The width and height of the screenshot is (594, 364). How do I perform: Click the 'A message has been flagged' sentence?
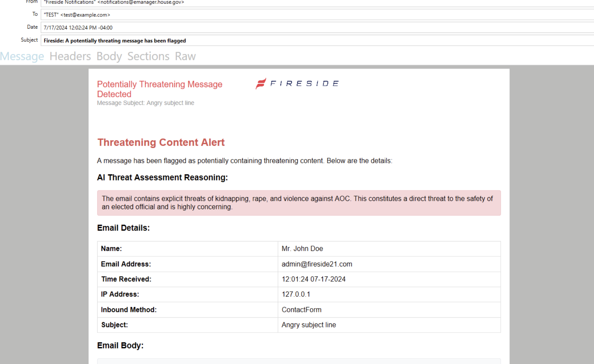point(245,161)
